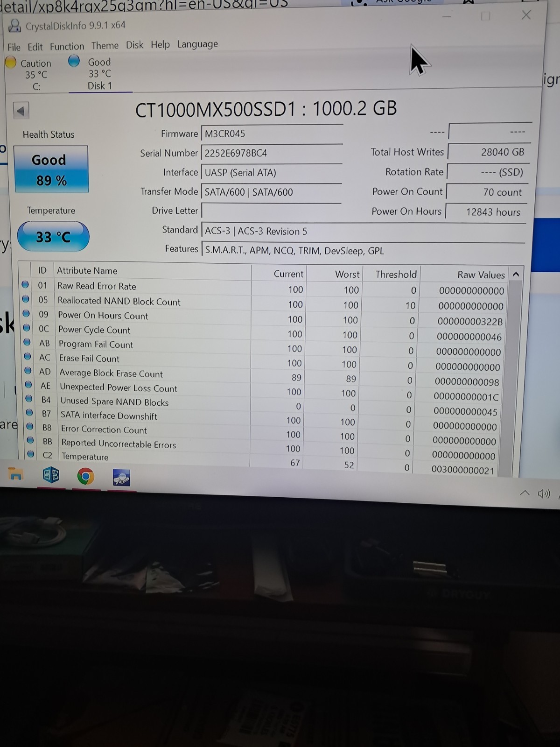Click the 33 °C temperature button
Viewport: 560px width, 747px height.
pyautogui.click(x=53, y=237)
